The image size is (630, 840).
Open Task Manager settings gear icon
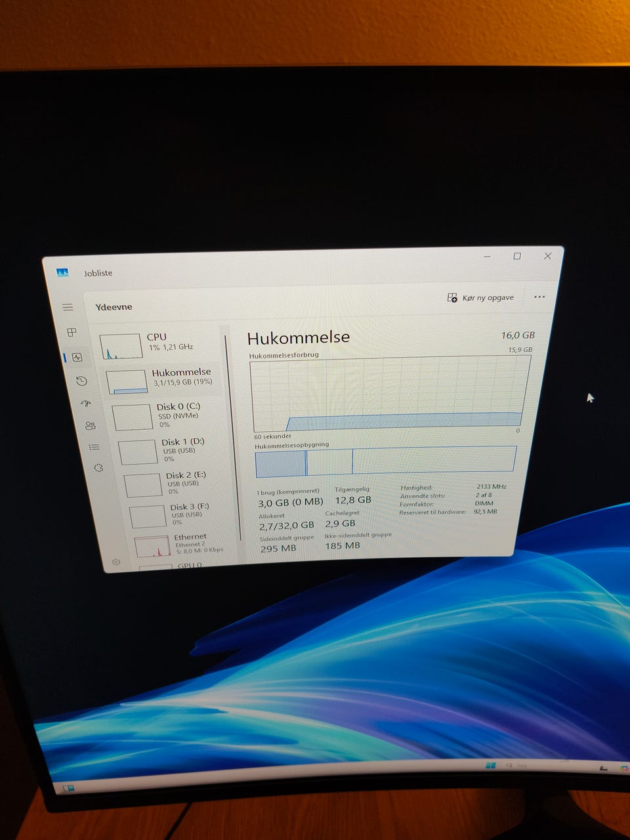(x=116, y=562)
